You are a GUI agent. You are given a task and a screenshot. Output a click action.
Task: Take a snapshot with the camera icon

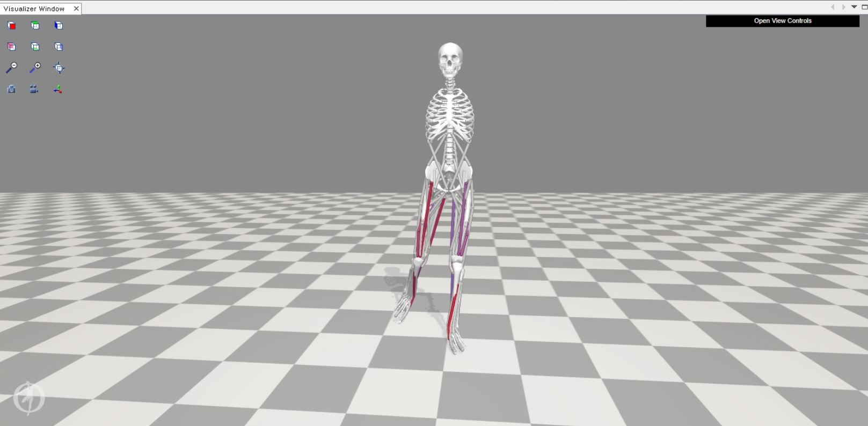click(11, 89)
